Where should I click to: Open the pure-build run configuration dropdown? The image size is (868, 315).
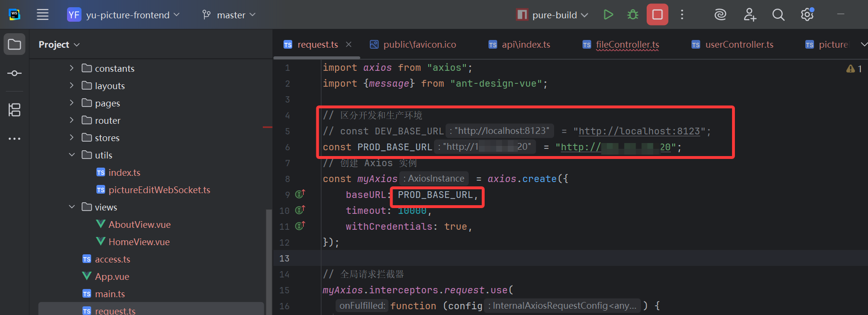[x=553, y=15]
